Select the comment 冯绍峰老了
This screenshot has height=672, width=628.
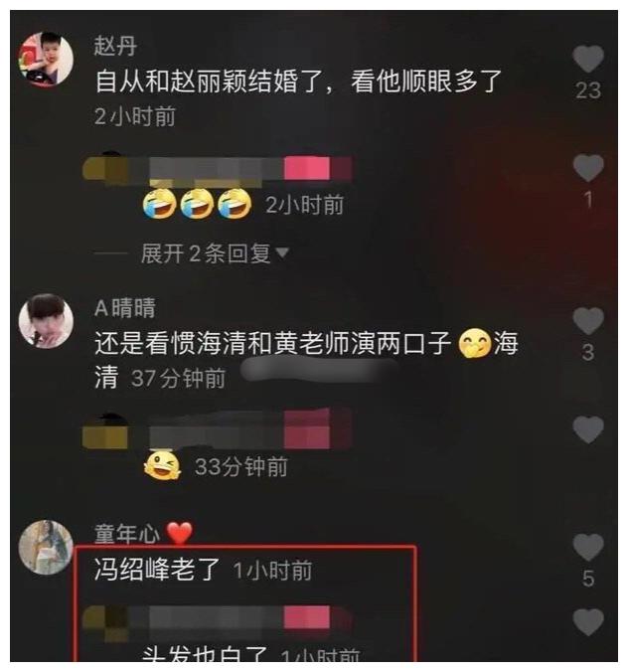coord(157,570)
